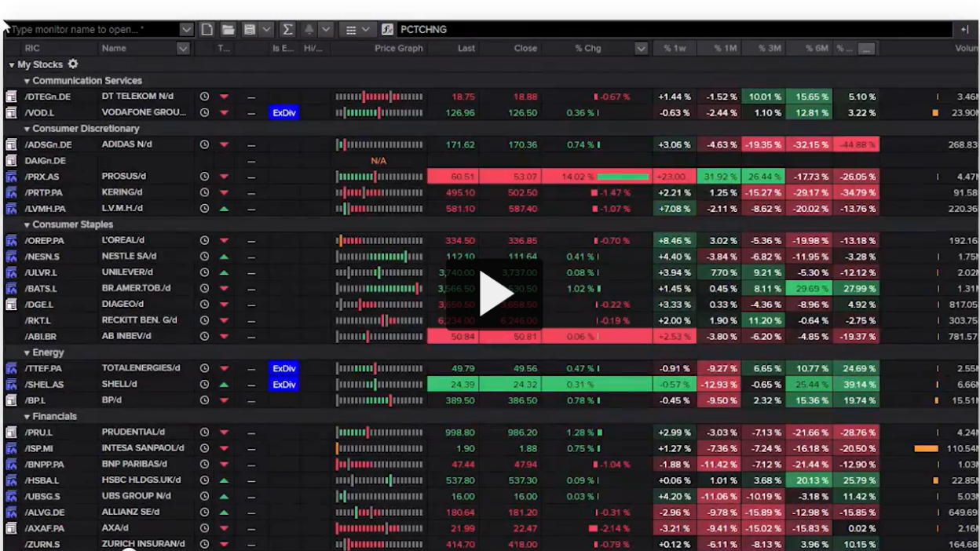Collapse the Consumer Staples group
Image resolution: width=980 pixels, height=551 pixels.
pos(27,225)
